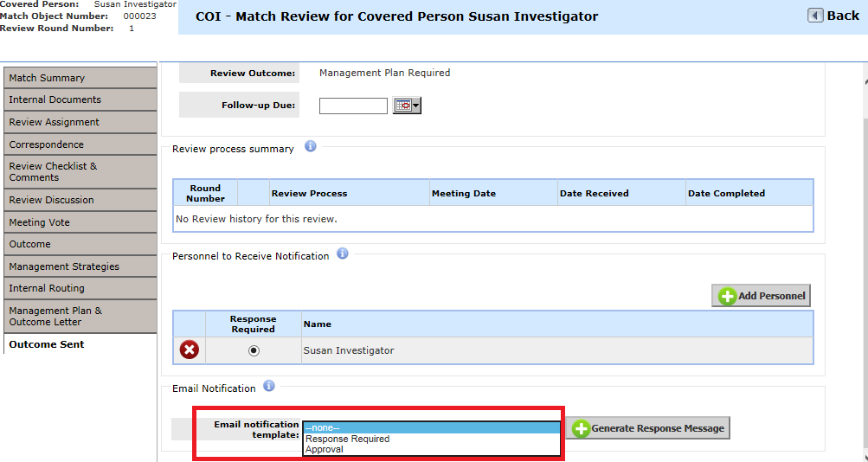This screenshot has height=462, width=868.
Task: Select Response Required radio for Susan Investigator
Action: click(x=254, y=350)
